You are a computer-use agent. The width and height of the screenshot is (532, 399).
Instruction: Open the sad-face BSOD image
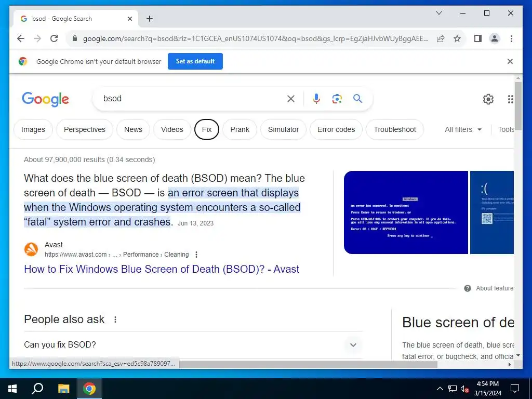tap(492, 212)
